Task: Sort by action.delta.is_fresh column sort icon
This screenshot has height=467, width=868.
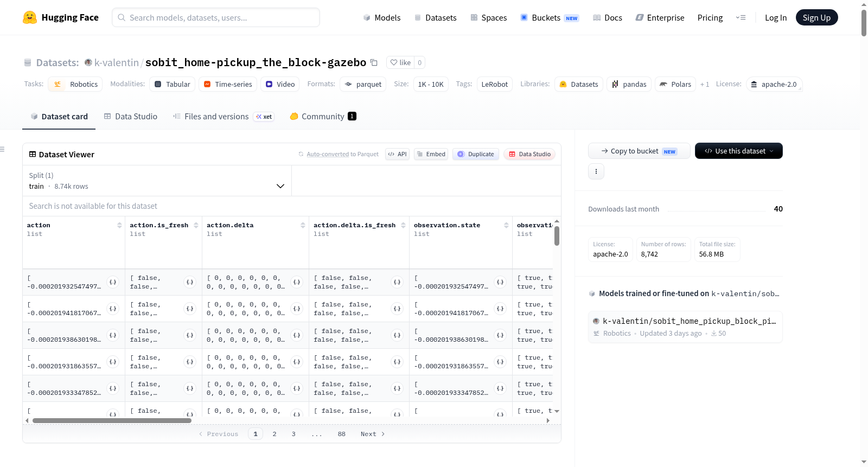Action: click(403, 225)
